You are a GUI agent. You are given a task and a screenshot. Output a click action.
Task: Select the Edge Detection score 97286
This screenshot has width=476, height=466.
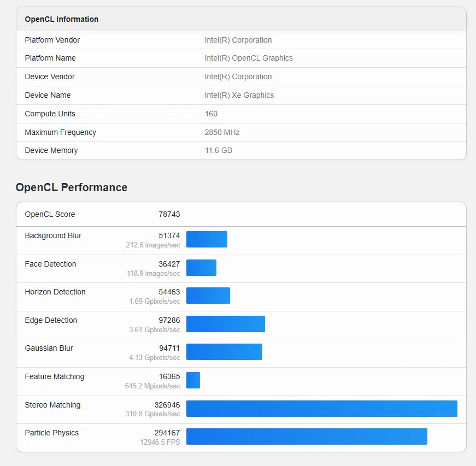coord(169,320)
